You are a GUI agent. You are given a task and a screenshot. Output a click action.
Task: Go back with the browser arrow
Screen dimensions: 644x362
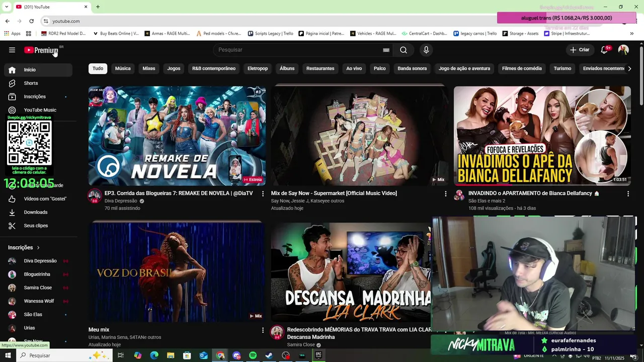pos(7,21)
